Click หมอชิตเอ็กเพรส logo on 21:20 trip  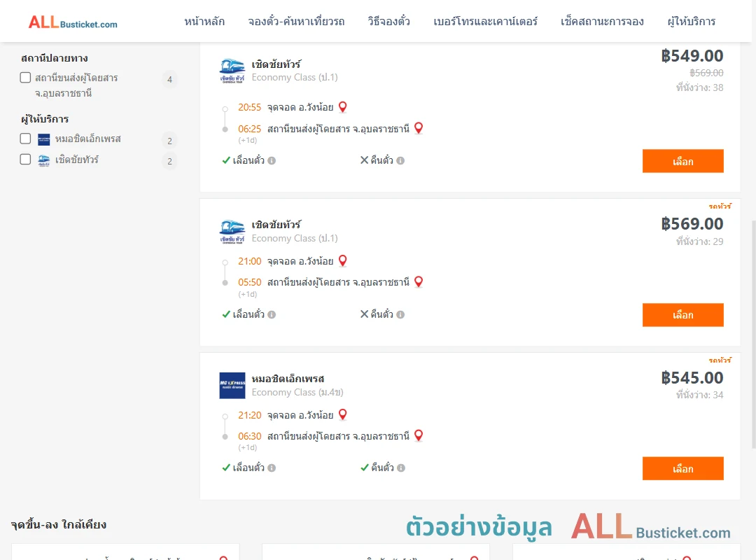232,386
